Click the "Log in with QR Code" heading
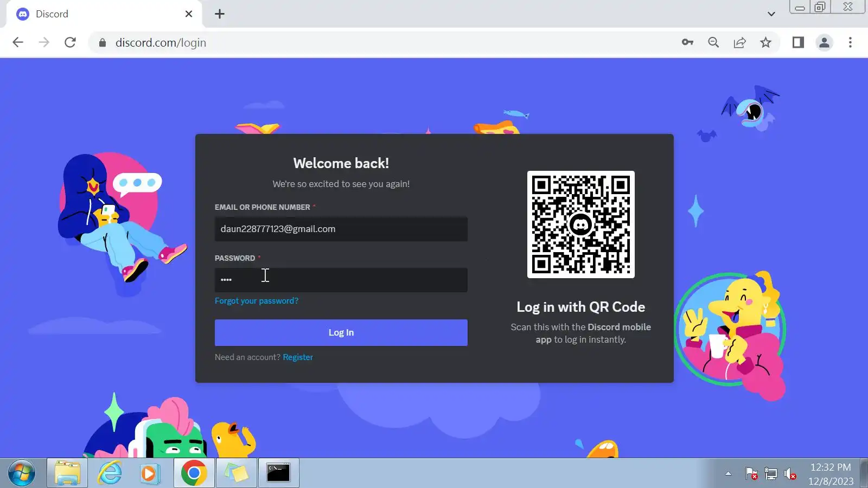 580,307
